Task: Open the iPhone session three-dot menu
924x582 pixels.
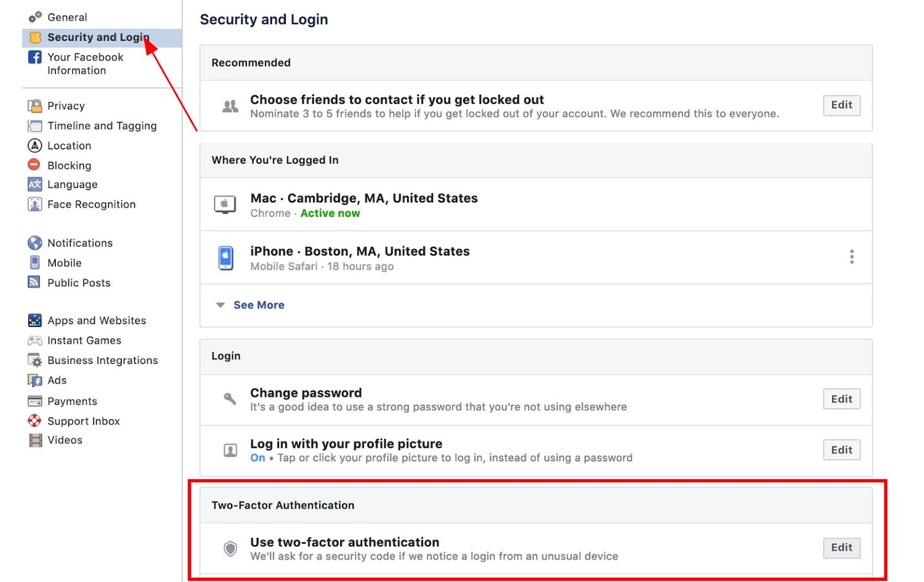Action: coord(851,257)
